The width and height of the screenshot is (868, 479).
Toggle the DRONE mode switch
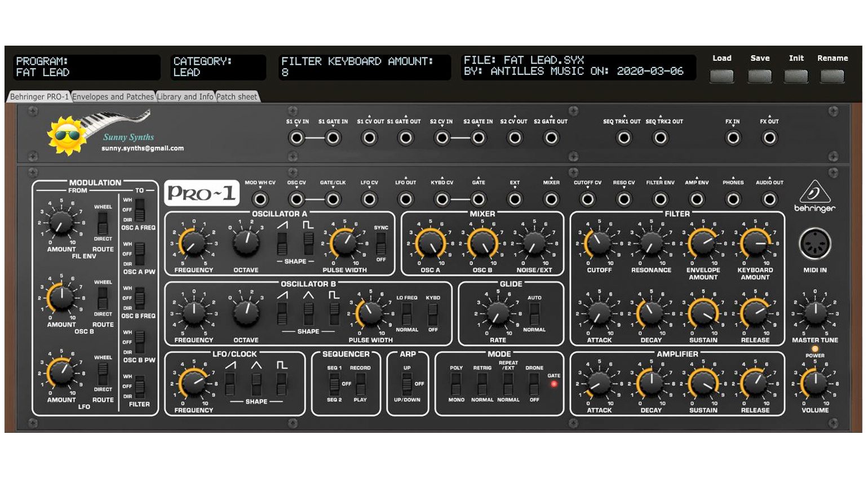pyautogui.click(x=534, y=384)
